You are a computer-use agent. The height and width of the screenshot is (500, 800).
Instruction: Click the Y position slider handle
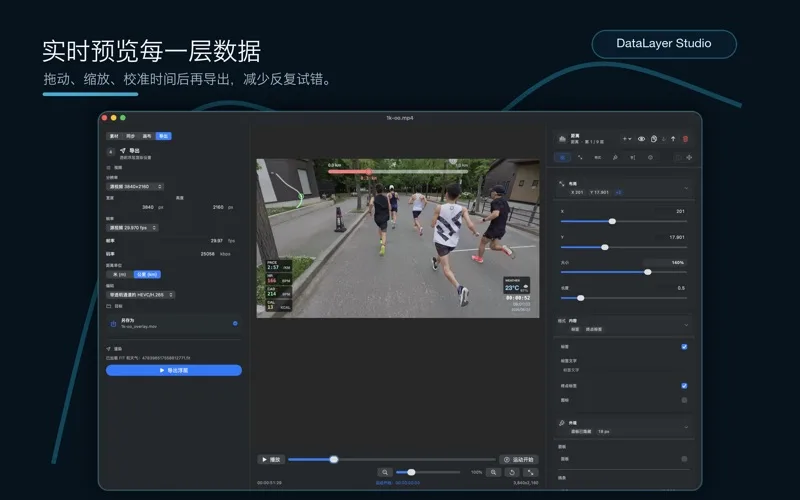[x=605, y=247]
